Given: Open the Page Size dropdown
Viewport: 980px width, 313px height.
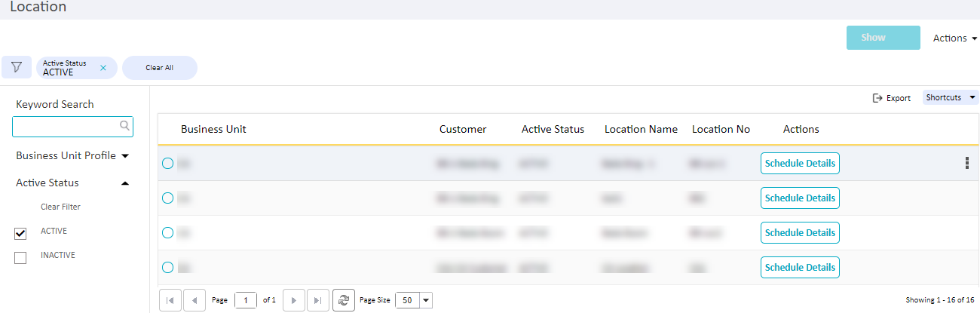Looking at the screenshot, I should click(x=426, y=299).
